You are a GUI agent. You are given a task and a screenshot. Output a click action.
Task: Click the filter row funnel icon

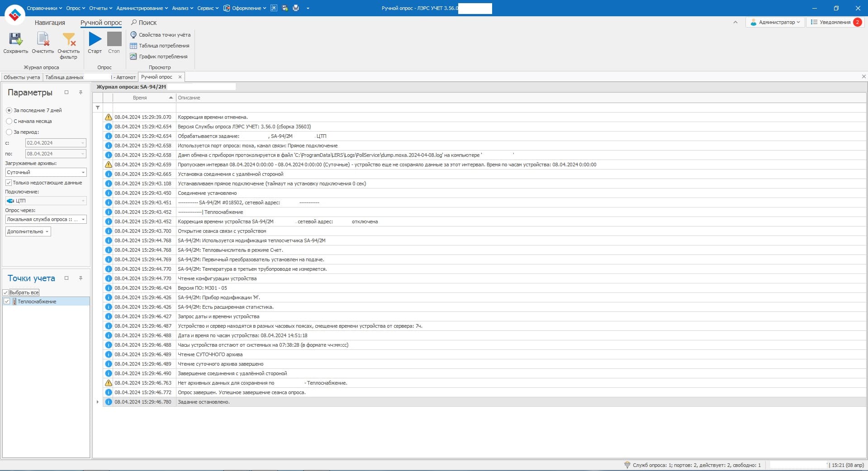coord(98,108)
